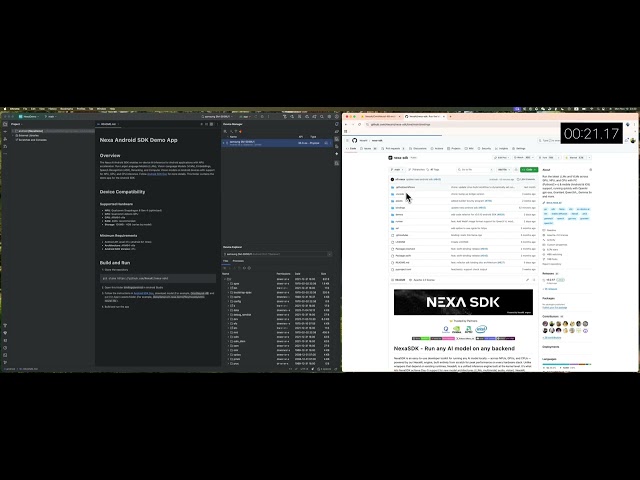
Task: Switch to the Processes tab in Device Explorer
Action: click(x=238, y=261)
